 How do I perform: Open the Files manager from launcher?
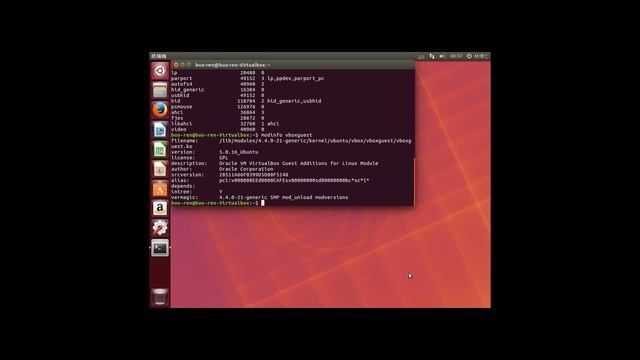pos(160,90)
